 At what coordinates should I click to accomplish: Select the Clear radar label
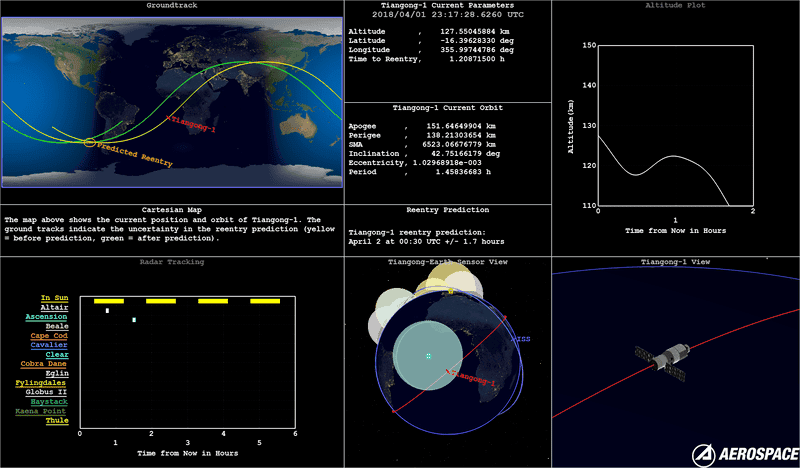click(x=57, y=355)
